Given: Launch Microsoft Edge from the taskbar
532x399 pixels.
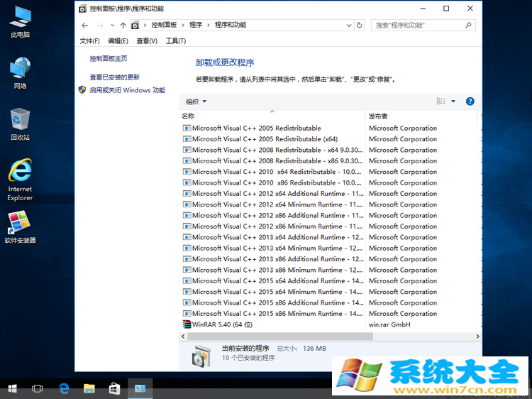Looking at the screenshot, I should (64, 388).
